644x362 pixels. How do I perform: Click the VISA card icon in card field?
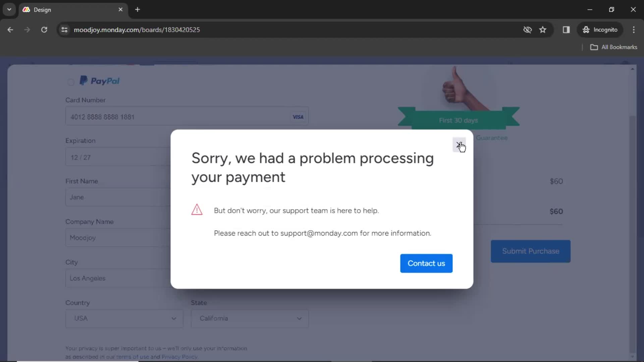pyautogui.click(x=298, y=117)
